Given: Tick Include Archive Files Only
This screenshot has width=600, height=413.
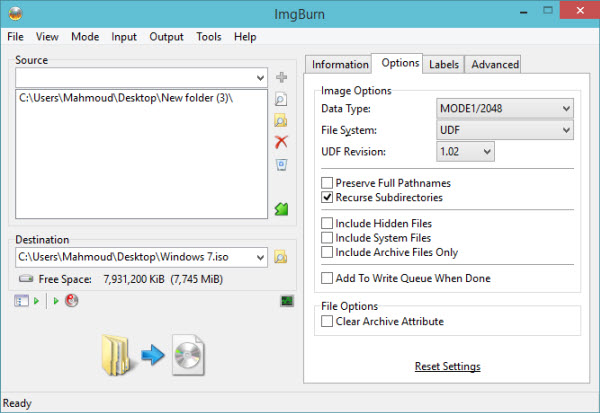Looking at the screenshot, I should 327,252.
